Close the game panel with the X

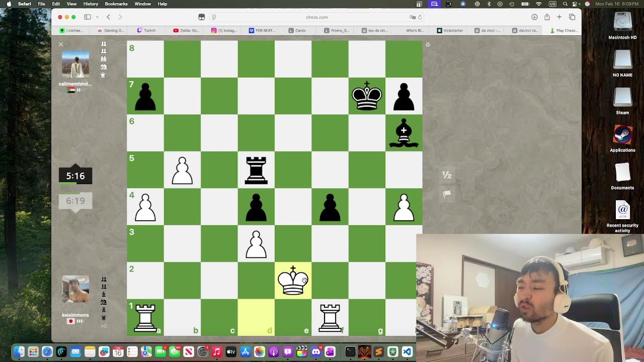pyautogui.click(x=61, y=44)
